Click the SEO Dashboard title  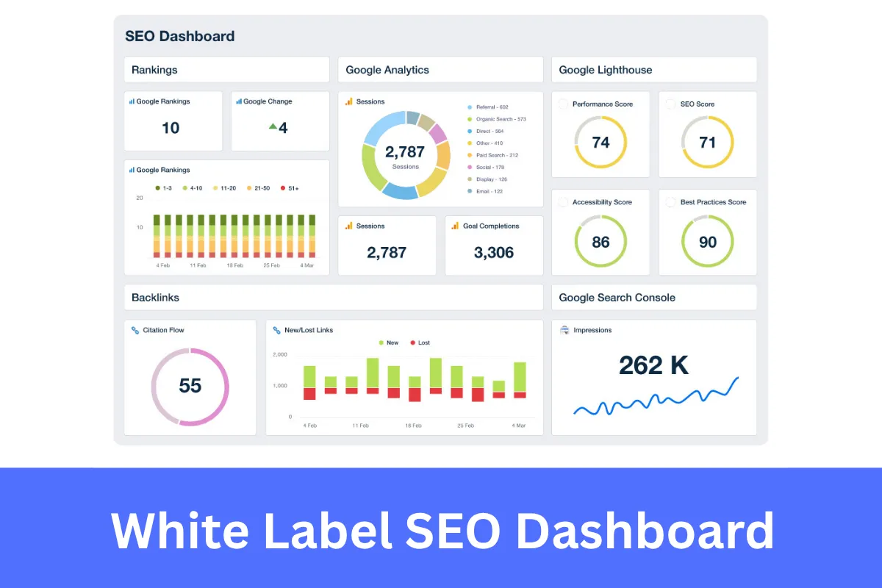tap(180, 36)
